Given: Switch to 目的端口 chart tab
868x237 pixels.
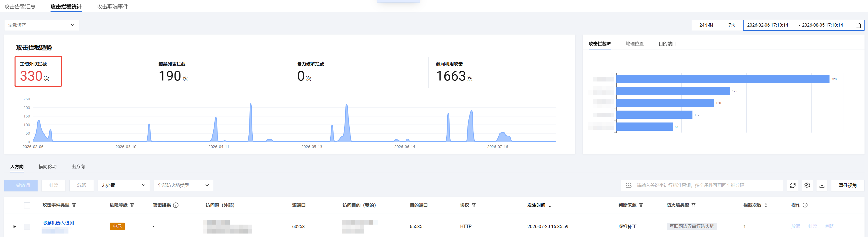Looking at the screenshot, I should (668, 44).
